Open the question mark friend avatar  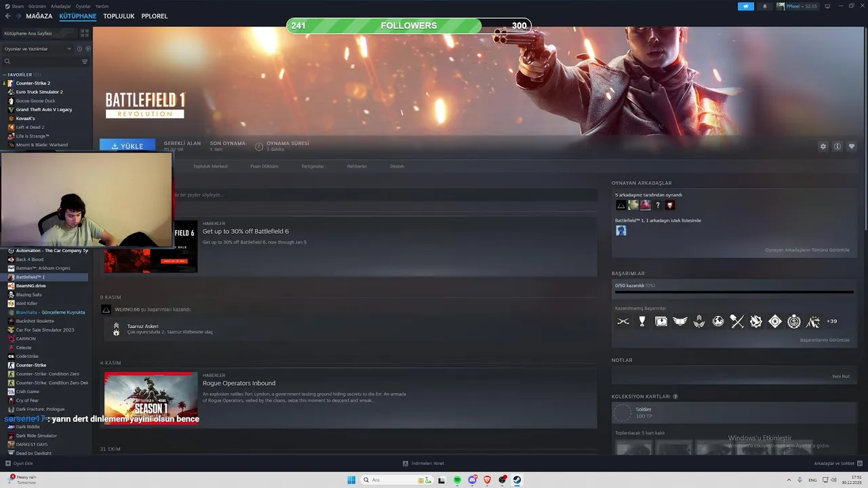click(658, 205)
